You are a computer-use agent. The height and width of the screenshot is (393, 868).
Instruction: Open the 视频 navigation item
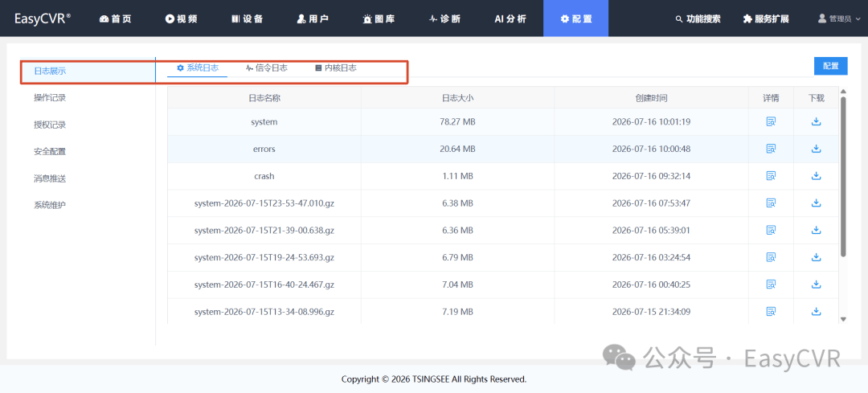(x=181, y=18)
